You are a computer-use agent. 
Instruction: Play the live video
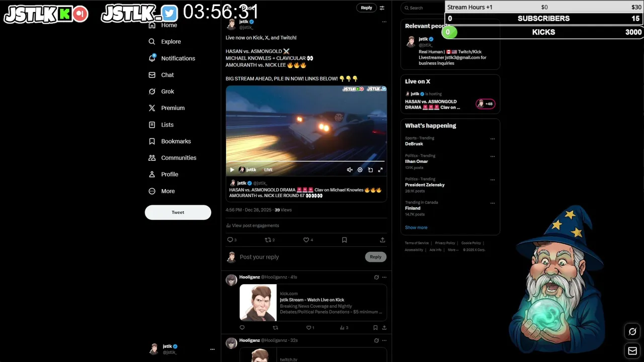(x=232, y=170)
